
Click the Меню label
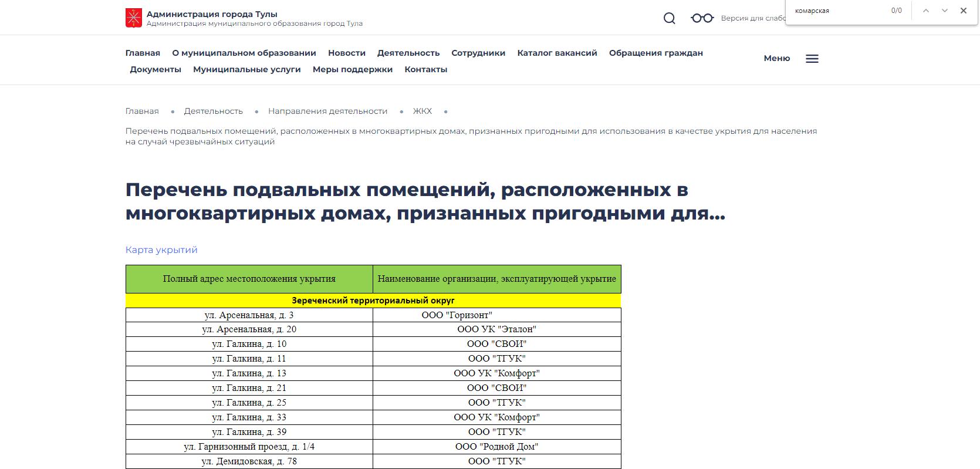(777, 58)
